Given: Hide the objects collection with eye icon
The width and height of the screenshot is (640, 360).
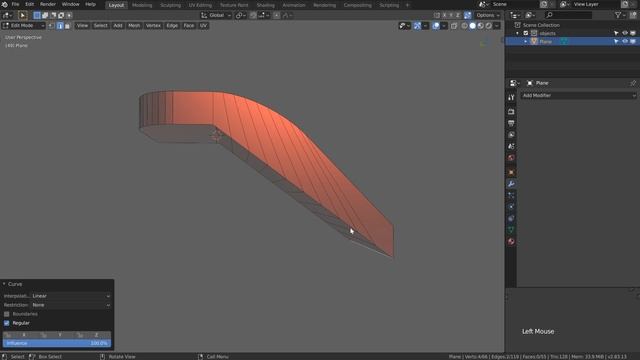Looking at the screenshot, I should coord(625,33).
